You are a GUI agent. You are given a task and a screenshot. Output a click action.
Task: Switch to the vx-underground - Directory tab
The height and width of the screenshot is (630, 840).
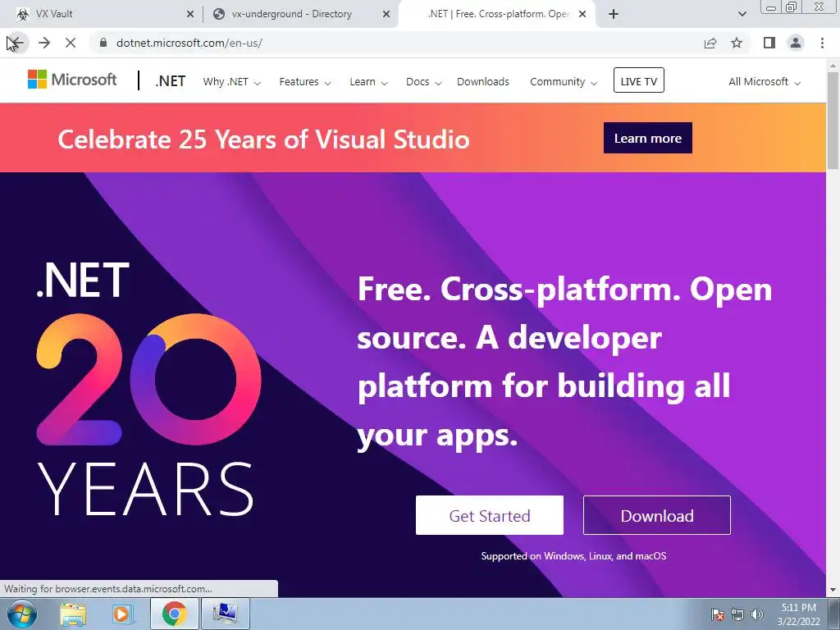(x=300, y=14)
